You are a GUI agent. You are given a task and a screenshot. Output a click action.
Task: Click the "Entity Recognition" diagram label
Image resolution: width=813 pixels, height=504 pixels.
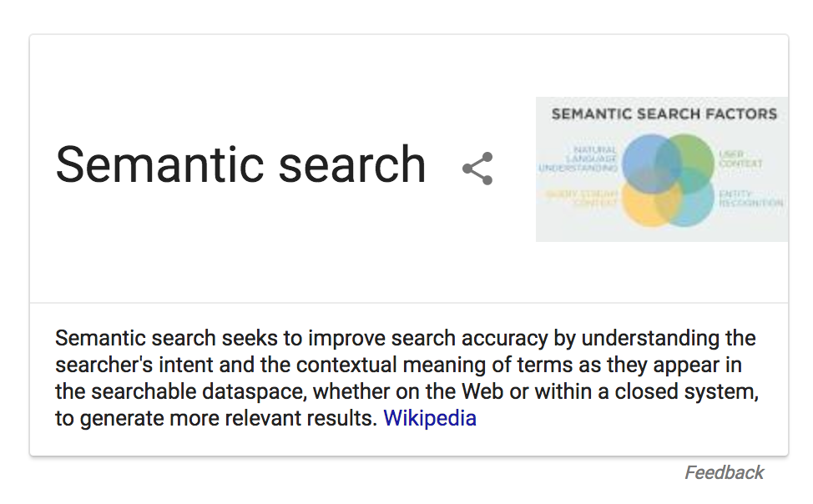coord(750,198)
